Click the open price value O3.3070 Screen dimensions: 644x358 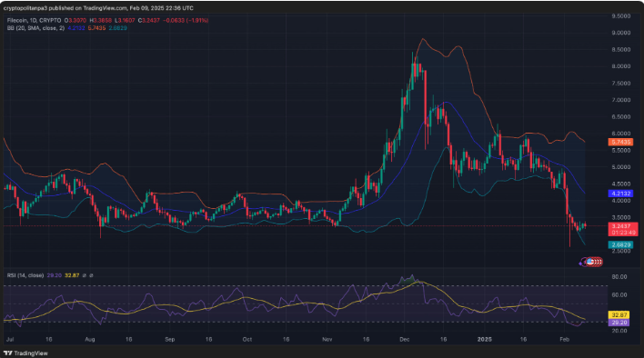tap(75, 20)
